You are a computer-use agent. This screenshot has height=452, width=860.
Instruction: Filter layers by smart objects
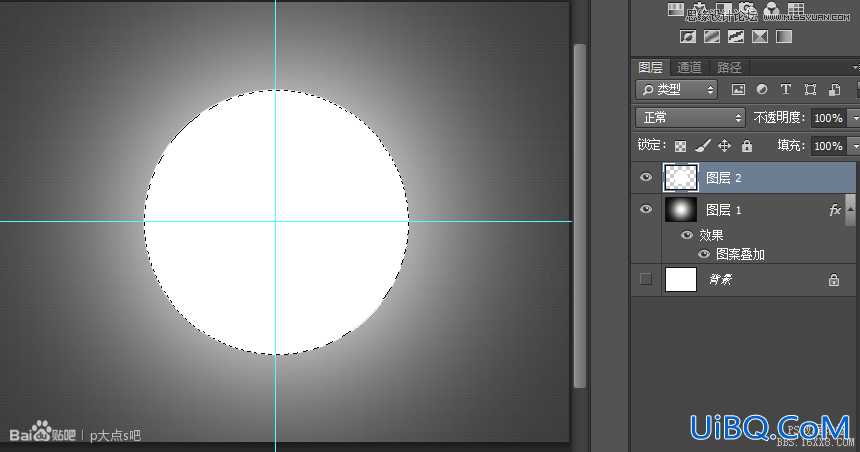(834, 89)
